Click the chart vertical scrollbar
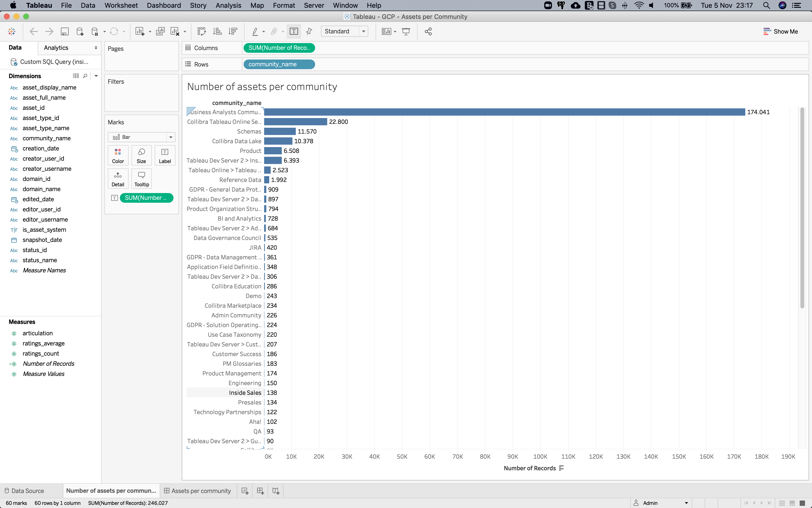Screen dimensions: 812x508 pyautogui.click(x=802, y=207)
